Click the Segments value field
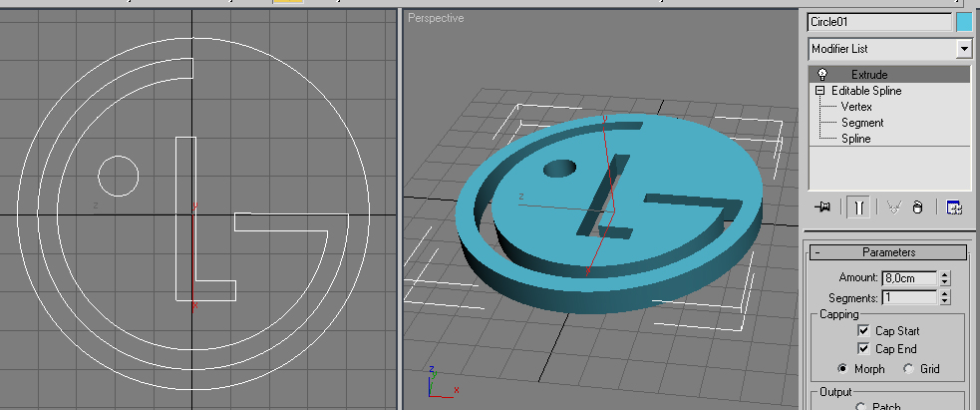The height and width of the screenshot is (410, 980). (909, 297)
